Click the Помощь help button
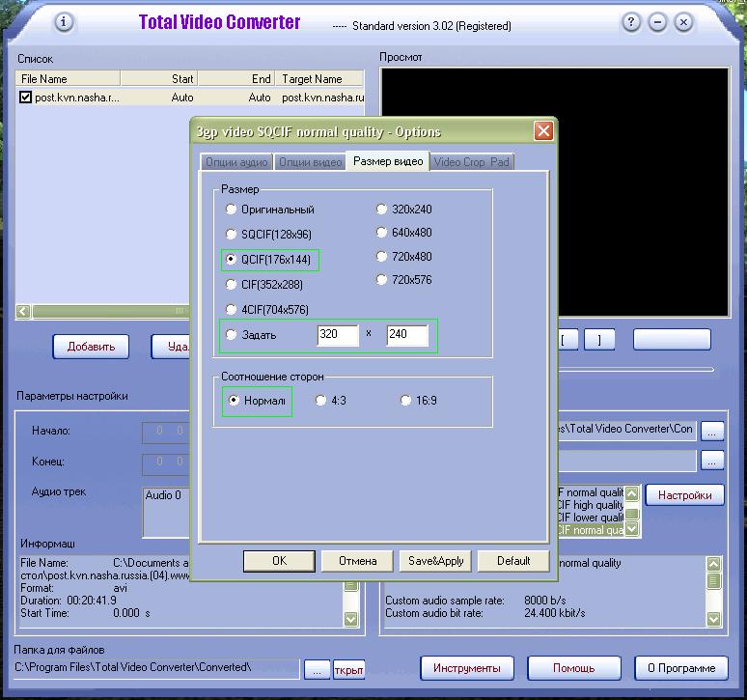The image size is (747, 700). [574, 668]
